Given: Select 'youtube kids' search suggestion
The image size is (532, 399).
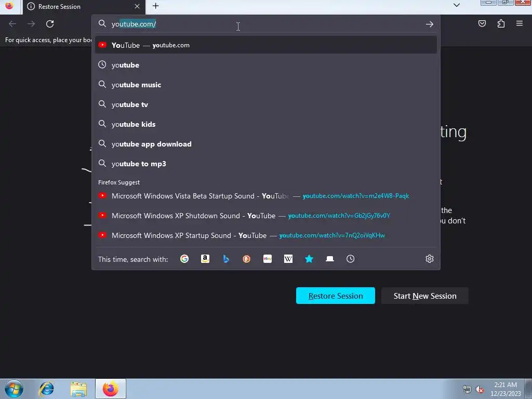Looking at the screenshot, I should click(265, 124).
